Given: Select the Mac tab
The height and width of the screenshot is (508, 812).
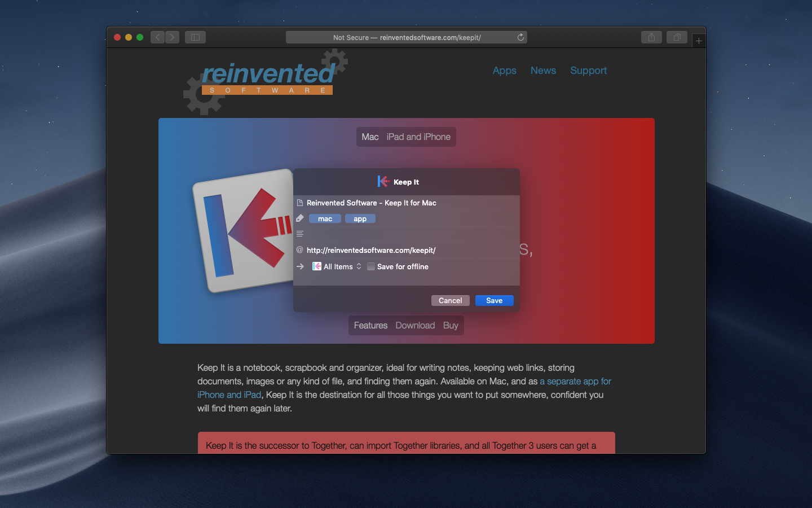Looking at the screenshot, I should [x=370, y=137].
